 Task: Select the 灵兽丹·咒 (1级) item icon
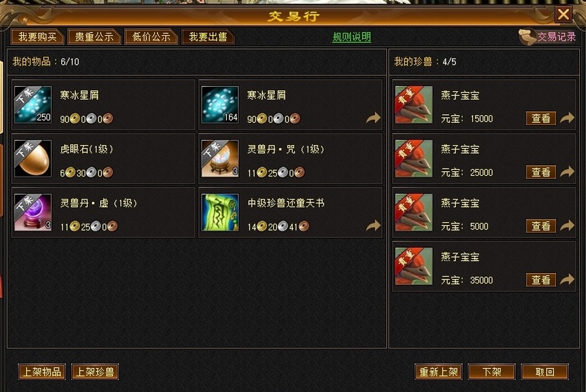(x=220, y=159)
